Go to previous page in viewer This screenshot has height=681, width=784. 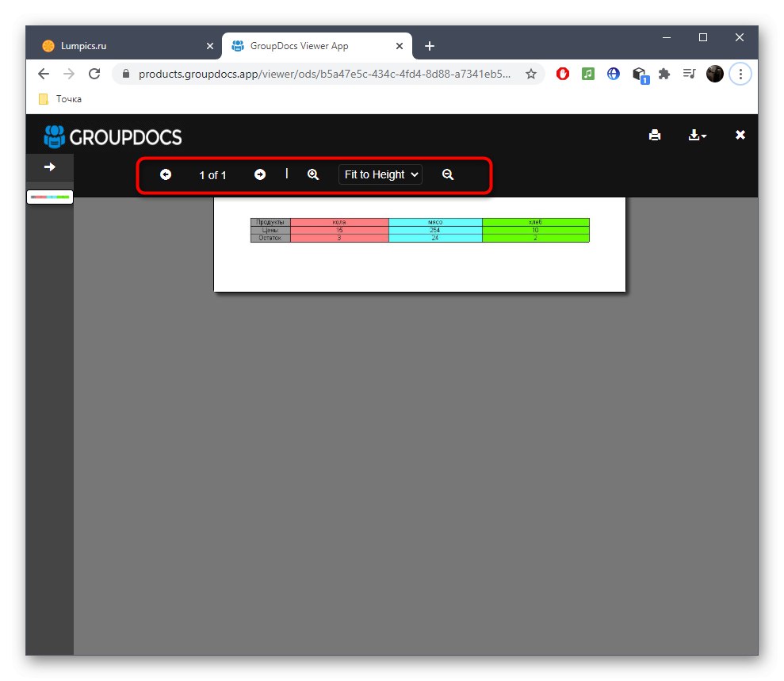click(166, 174)
